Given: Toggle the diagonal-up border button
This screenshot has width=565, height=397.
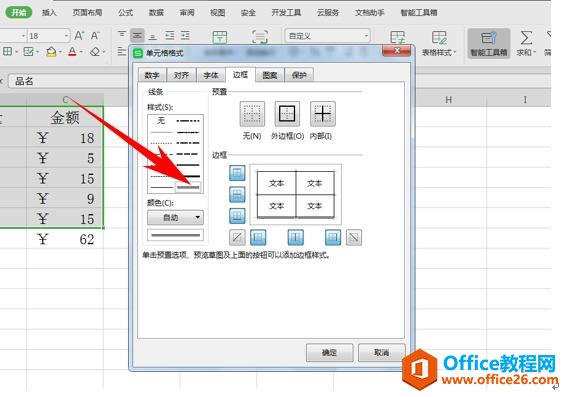Looking at the screenshot, I should [237, 237].
